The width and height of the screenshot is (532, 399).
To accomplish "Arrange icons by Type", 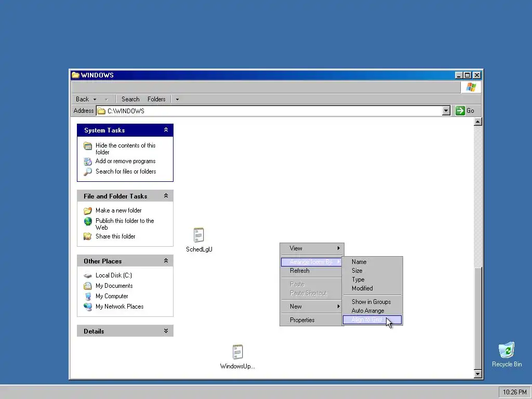I will (372, 279).
